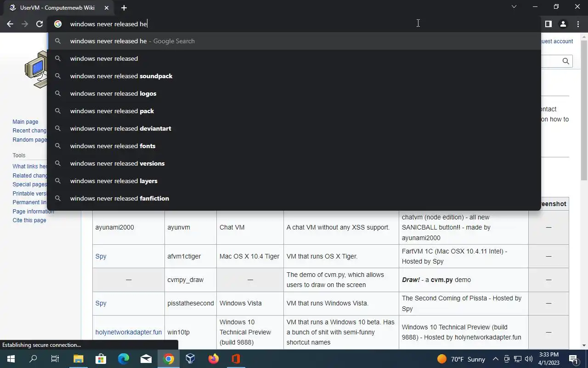Click the volume speaker tray icon
Image resolution: width=588 pixels, height=368 pixels.
529,359
